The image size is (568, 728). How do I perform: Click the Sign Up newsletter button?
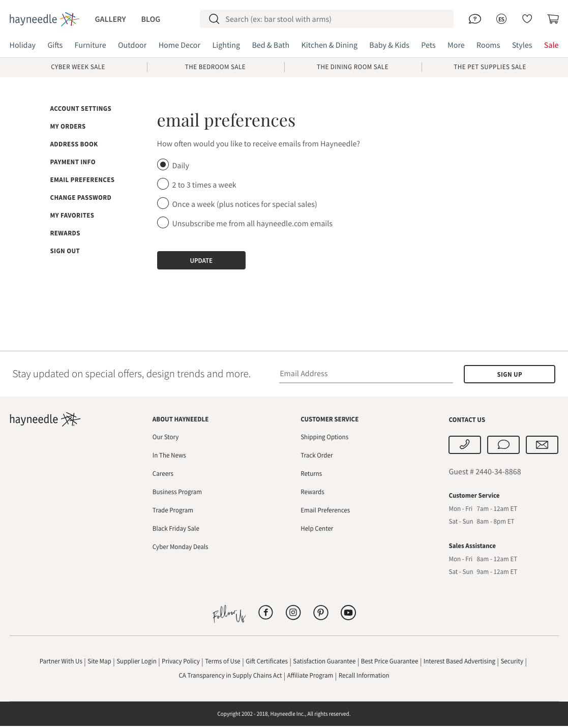pos(509,374)
